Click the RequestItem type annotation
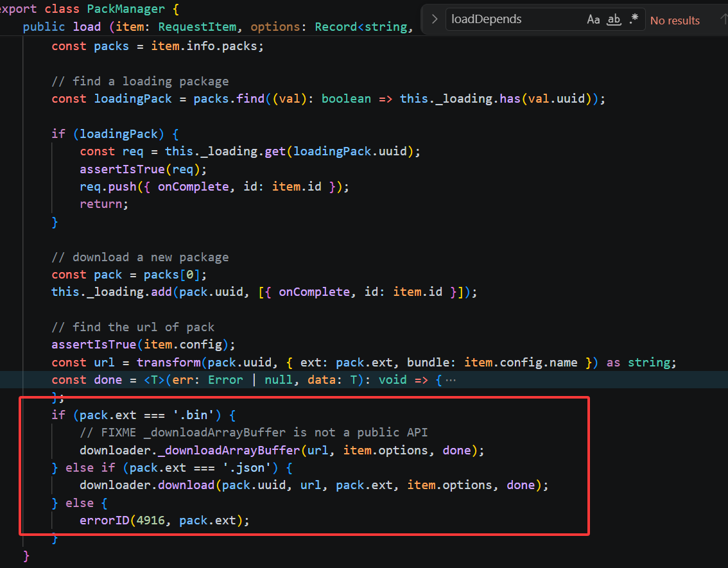Image resolution: width=728 pixels, height=568 pixels. [197, 27]
